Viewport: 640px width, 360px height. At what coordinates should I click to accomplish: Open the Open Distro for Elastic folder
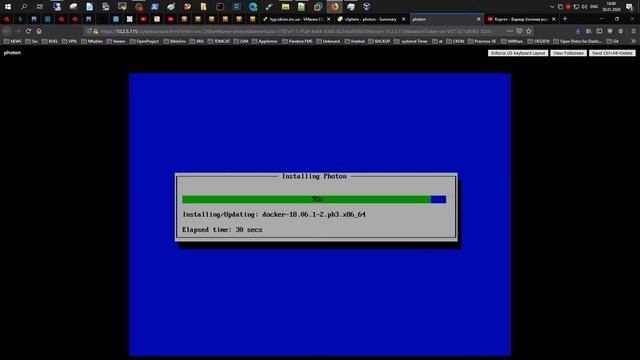tap(578, 41)
